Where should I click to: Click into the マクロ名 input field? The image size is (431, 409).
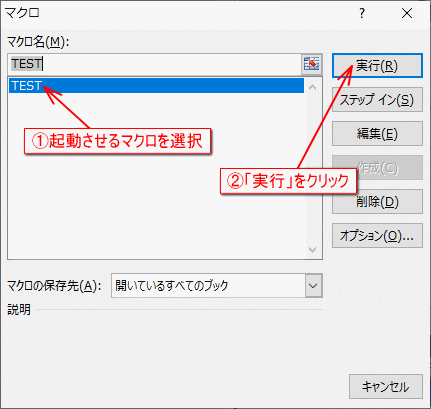(x=155, y=64)
